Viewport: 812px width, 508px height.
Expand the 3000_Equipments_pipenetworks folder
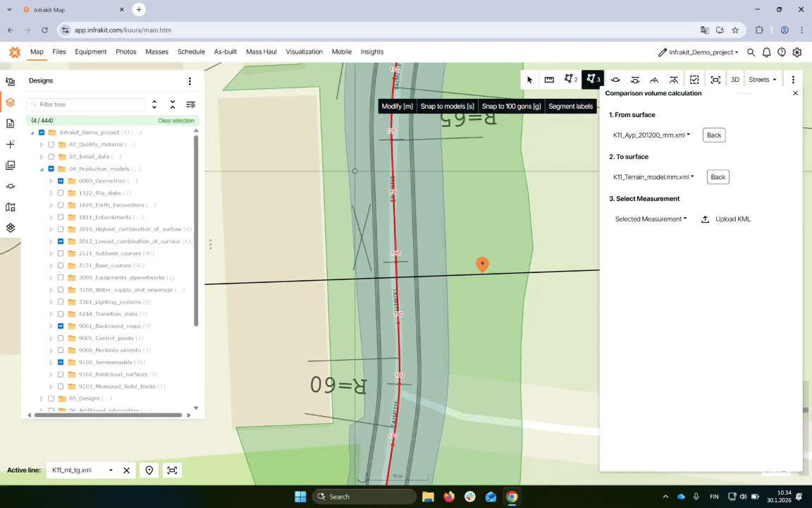pyautogui.click(x=51, y=278)
